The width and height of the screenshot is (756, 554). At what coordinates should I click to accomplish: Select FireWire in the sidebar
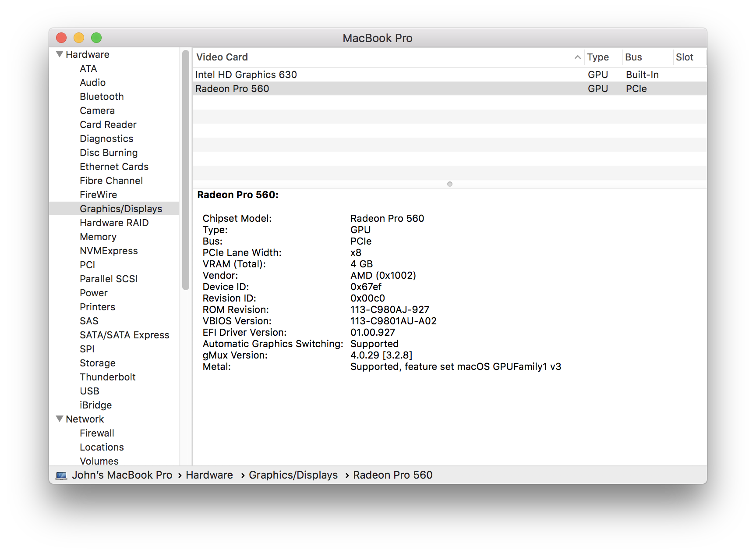click(99, 195)
